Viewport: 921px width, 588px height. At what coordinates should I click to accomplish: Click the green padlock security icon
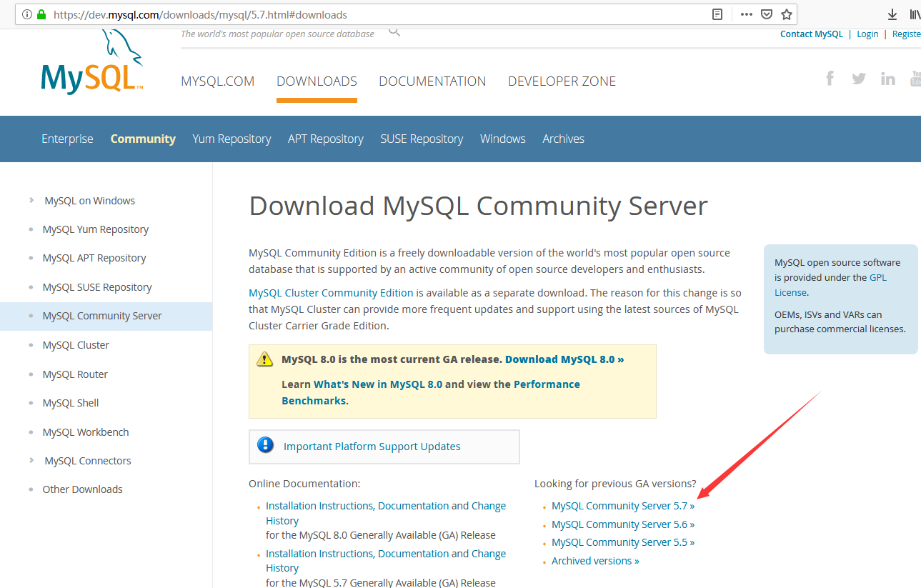[x=41, y=14]
